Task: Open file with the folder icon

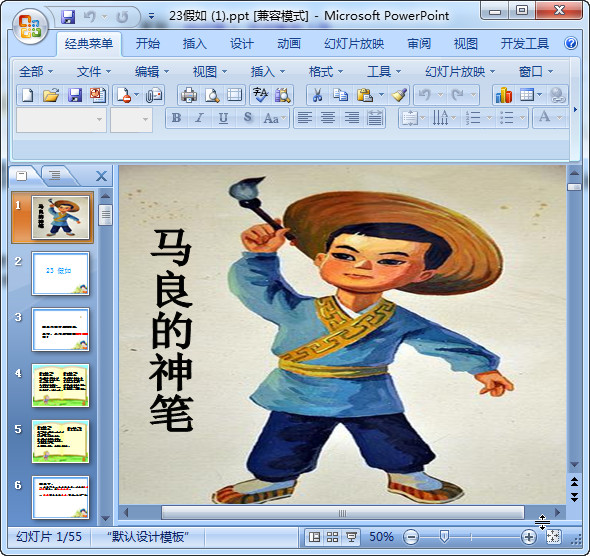Action: pyautogui.click(x=51, y=95)
